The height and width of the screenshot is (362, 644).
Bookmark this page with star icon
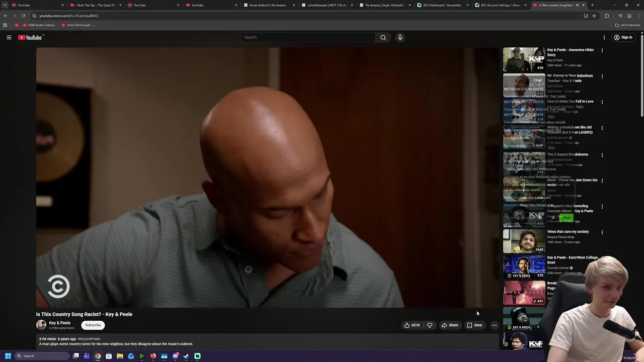coord(594,16)
